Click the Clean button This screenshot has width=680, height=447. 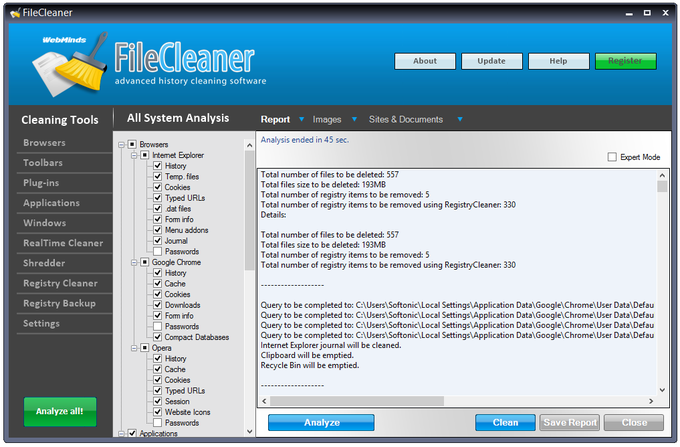coord(505,422)
